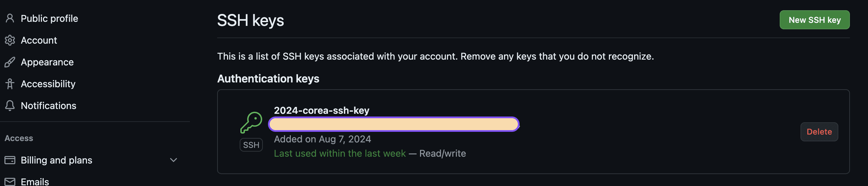This screenshot has width=868, height=186.
Task: Click the Appearance paintbrush icon
Action: (10, 62)
